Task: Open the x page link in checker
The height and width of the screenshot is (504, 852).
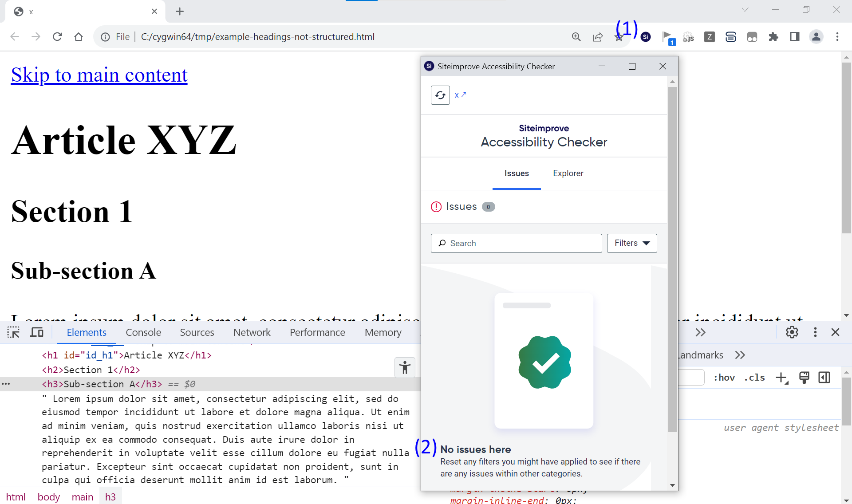Action: point(460,95)
